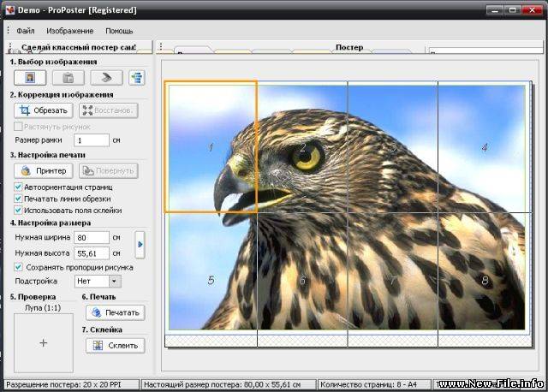Open the Подстройка dropdown

click(x=98, y=281)
